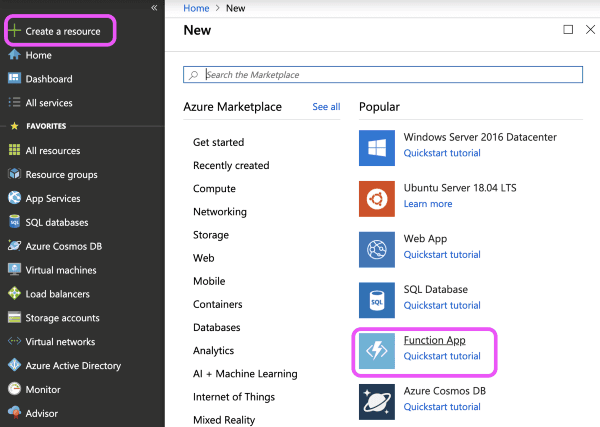The height and width of the screenshot is (427, 600).
Task: Click the See all Marketplace link
Action: tap(326, 107)
